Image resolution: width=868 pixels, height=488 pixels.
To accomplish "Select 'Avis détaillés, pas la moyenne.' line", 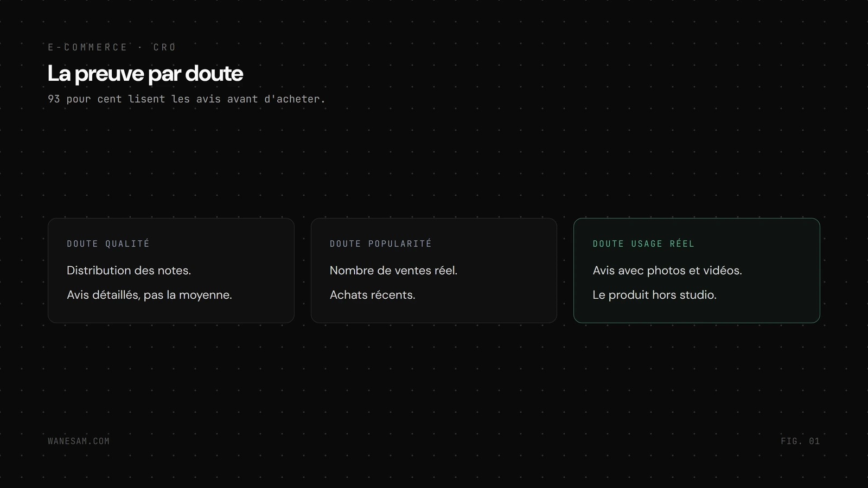I will [x=149, y=295].
